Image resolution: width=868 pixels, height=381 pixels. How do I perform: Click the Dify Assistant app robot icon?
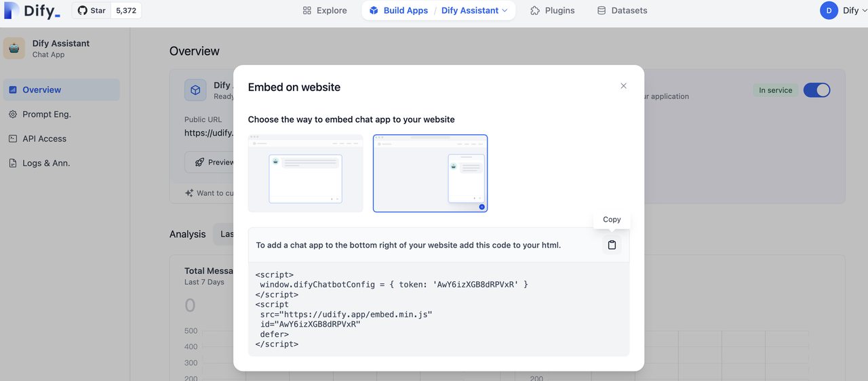(14, 48)
